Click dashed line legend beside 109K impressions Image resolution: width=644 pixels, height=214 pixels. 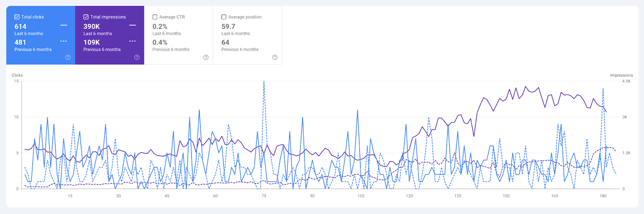point(132,41)
